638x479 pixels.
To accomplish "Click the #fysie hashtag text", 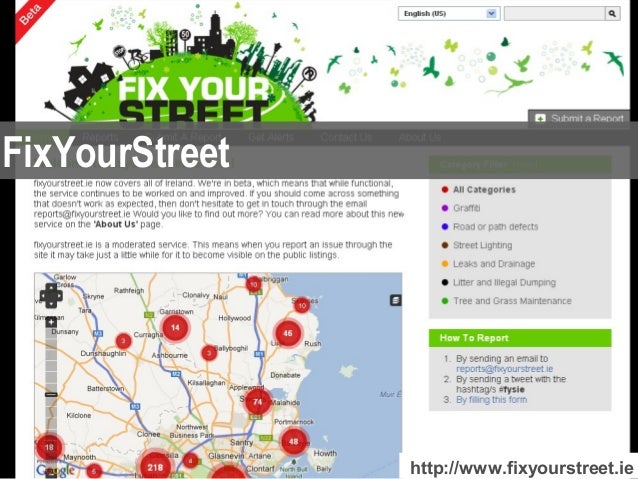I will (512, 389).
